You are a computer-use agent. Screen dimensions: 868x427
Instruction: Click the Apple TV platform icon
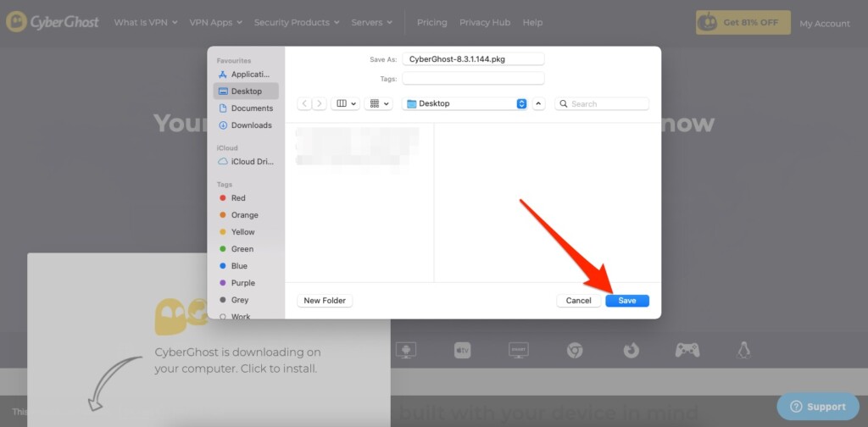pyautogui.click(x=462, y=350)
